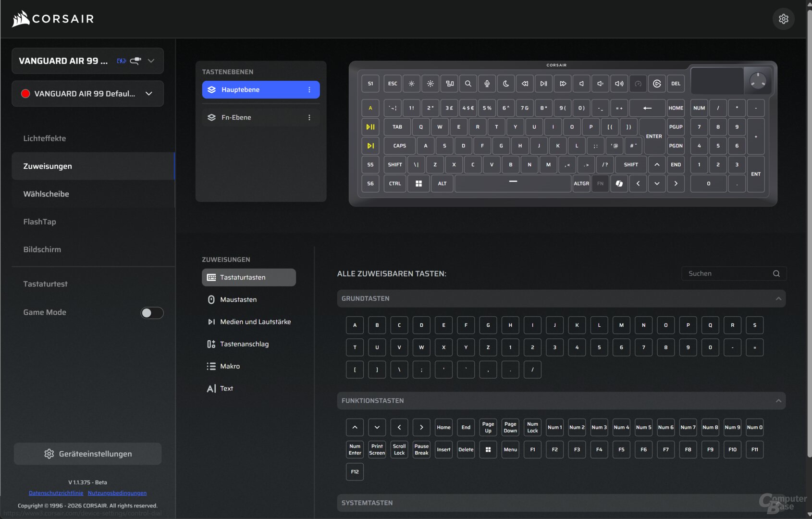812x519 pixels.
Task: Open the application settings gear
Action: pyautogui.click(x=784, y=19)
